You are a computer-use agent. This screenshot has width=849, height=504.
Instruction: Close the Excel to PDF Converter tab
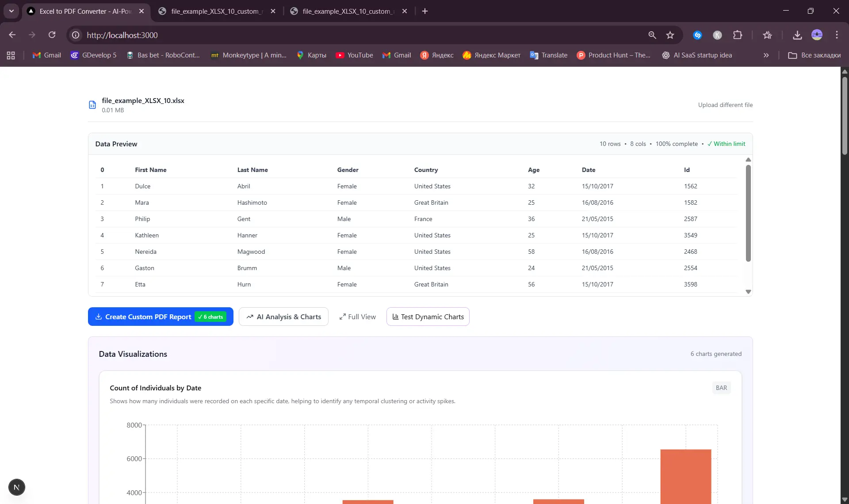141,11
